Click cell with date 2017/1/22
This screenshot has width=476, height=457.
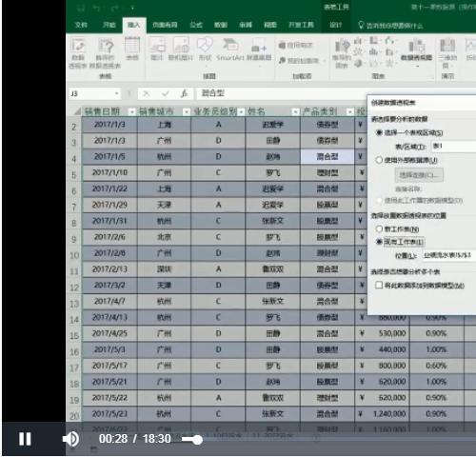click(x=109, y=189)
